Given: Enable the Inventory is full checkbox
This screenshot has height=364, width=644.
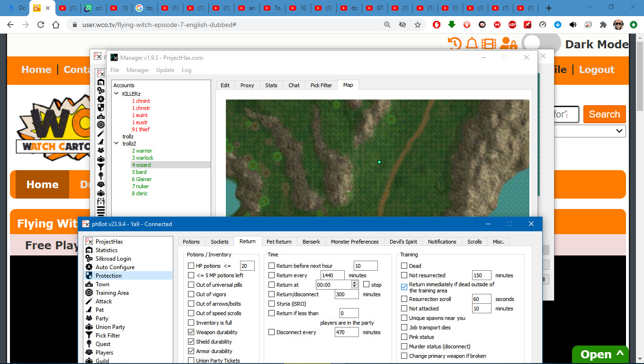Looking at the screenshot, I should pos(191,323).
